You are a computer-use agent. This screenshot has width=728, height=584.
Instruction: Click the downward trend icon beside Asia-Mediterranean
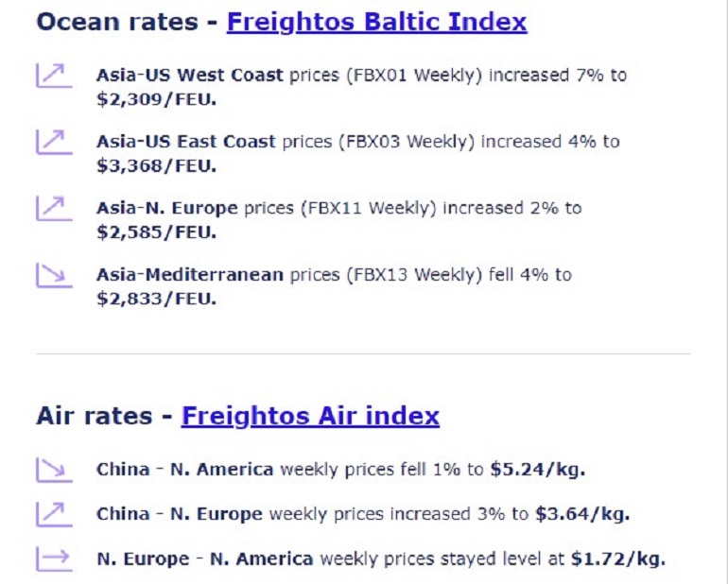pos(54,275)
